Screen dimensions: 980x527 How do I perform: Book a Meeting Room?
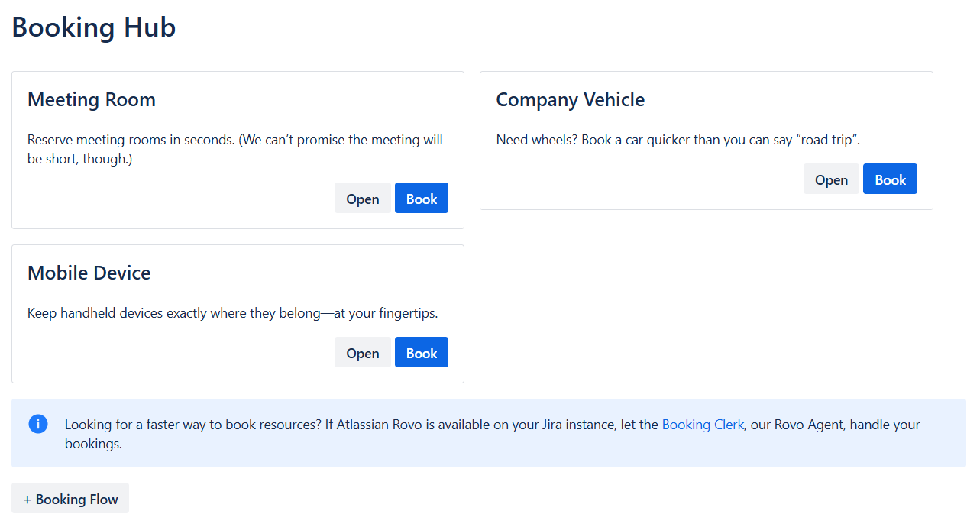(421, 198)
